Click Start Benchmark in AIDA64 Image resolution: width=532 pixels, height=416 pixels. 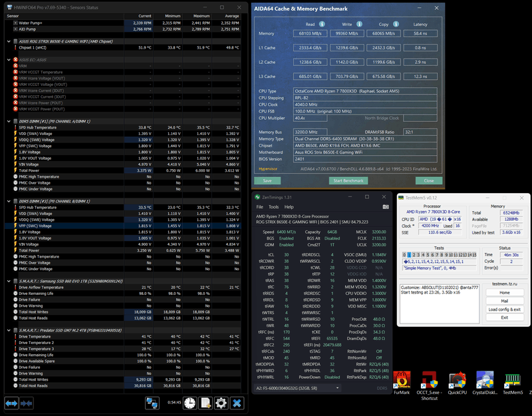(x=348, y=180)
